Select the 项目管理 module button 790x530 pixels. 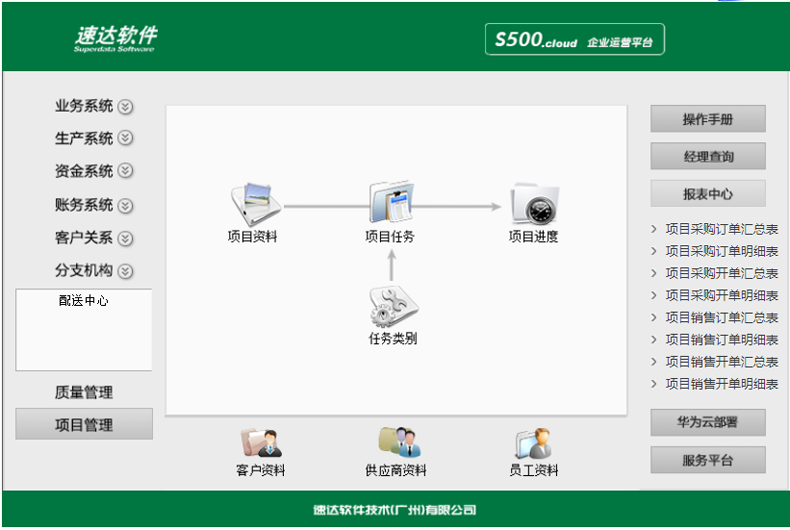point(84,424)
